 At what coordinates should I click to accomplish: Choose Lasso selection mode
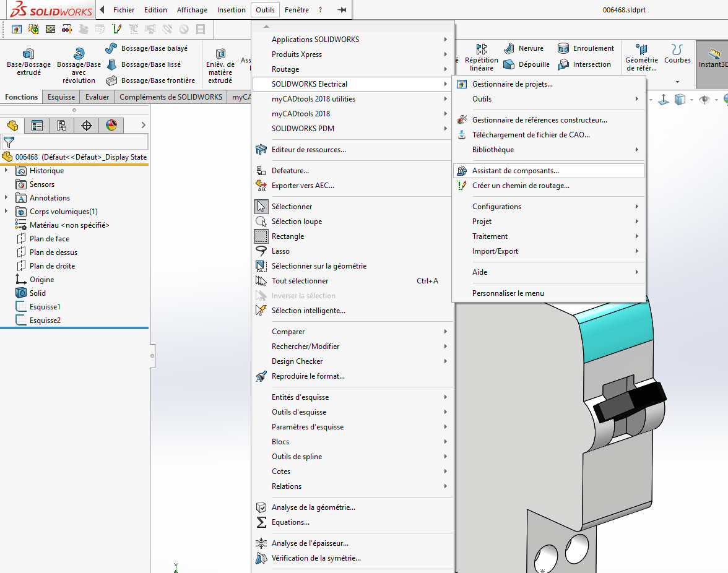tap(353, 251)
